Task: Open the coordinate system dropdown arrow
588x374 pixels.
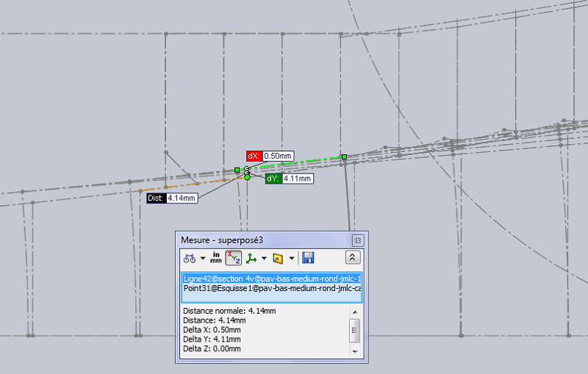Action: point(264,258)
